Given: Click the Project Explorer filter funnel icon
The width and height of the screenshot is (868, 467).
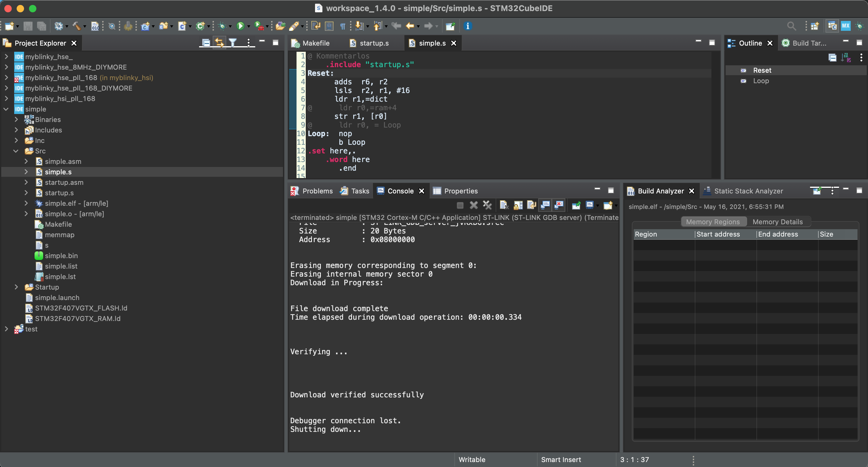Looking at the screenshot, I should (232, 43).
